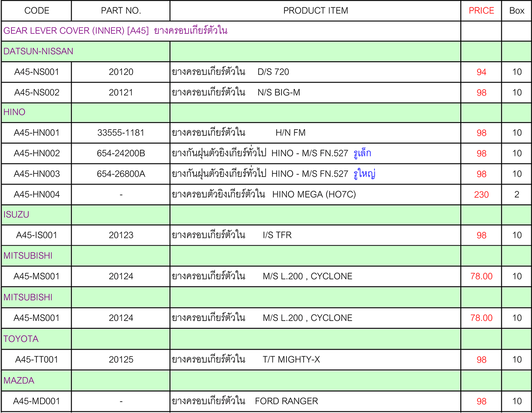The height and width of the screenshot is (413, 532).
Task: Click code cell A45-NS002
Action: (x=37, y=92)
